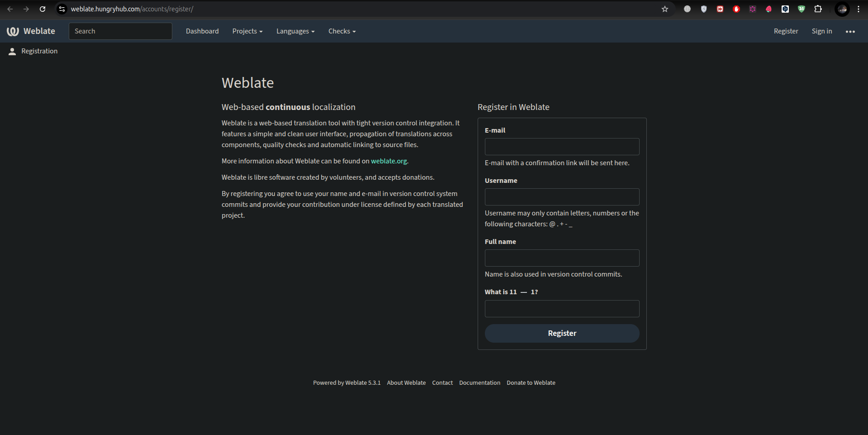
Task: Open the browser extensions puzzle icon
Action: click(x=818, y=9)
